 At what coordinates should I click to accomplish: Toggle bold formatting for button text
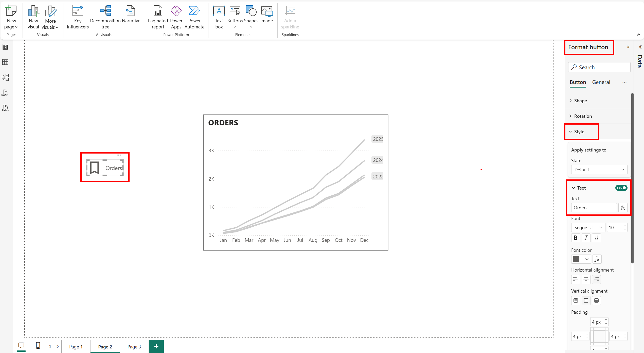[x=576, y=238]
